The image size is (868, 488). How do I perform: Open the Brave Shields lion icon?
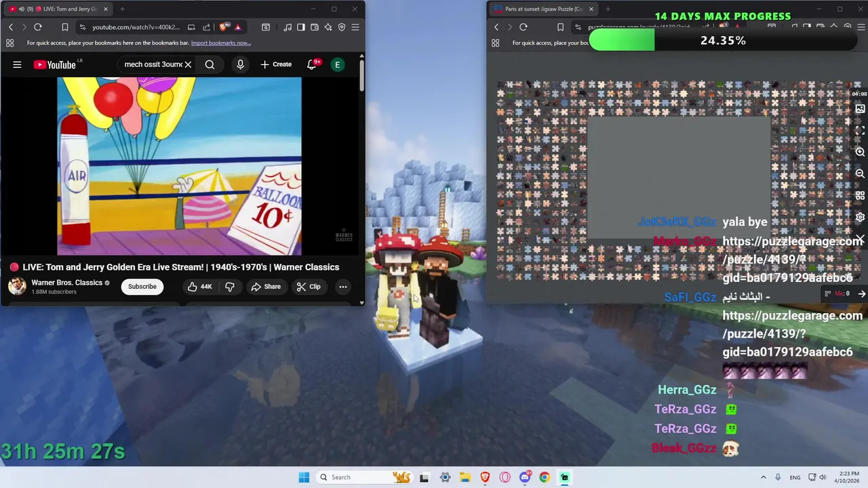[224, 27]
